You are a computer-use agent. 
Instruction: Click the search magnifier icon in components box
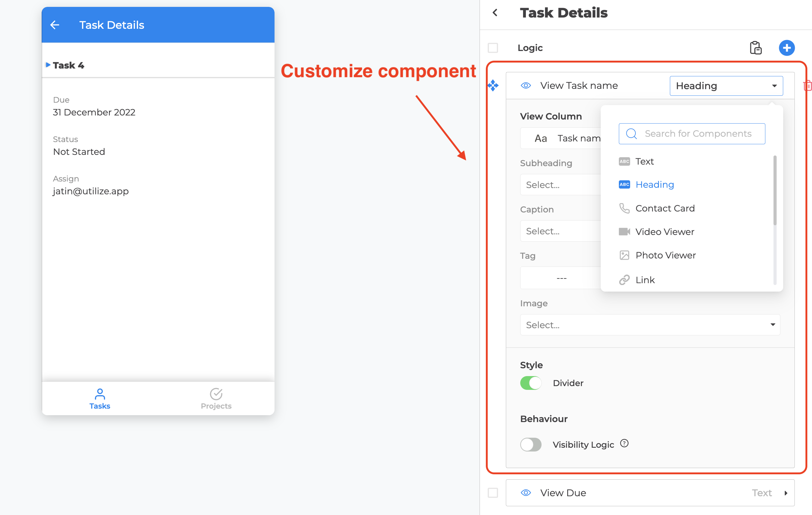pos(631,134)
